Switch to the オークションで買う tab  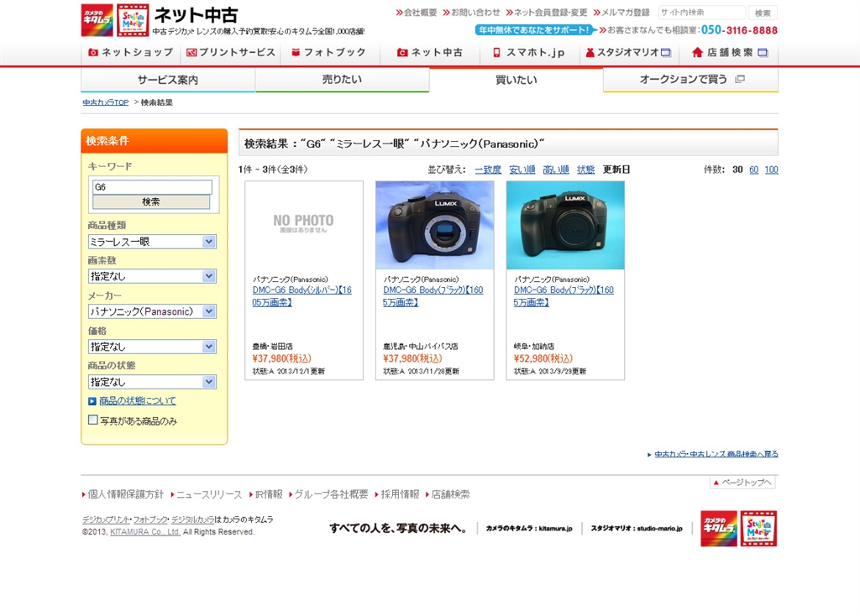click(690, 80)
